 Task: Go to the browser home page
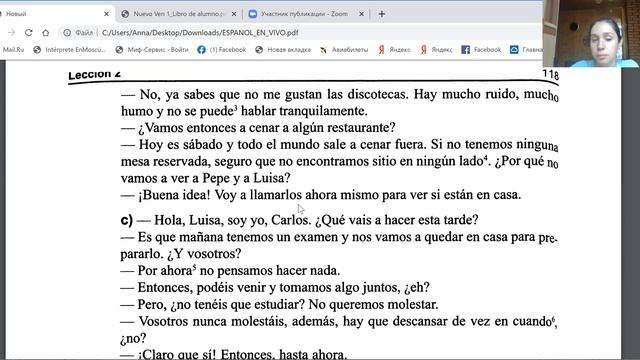[x=46, y=33]
